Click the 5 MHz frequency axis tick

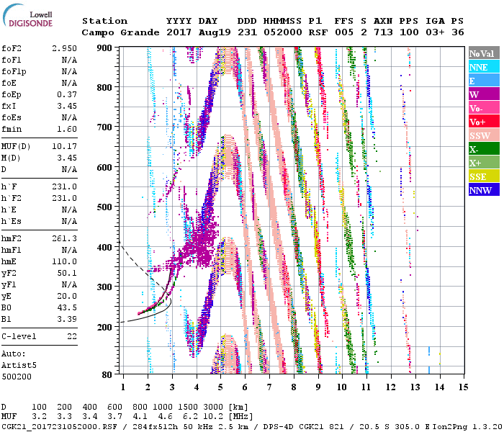(x=220, y=387)
